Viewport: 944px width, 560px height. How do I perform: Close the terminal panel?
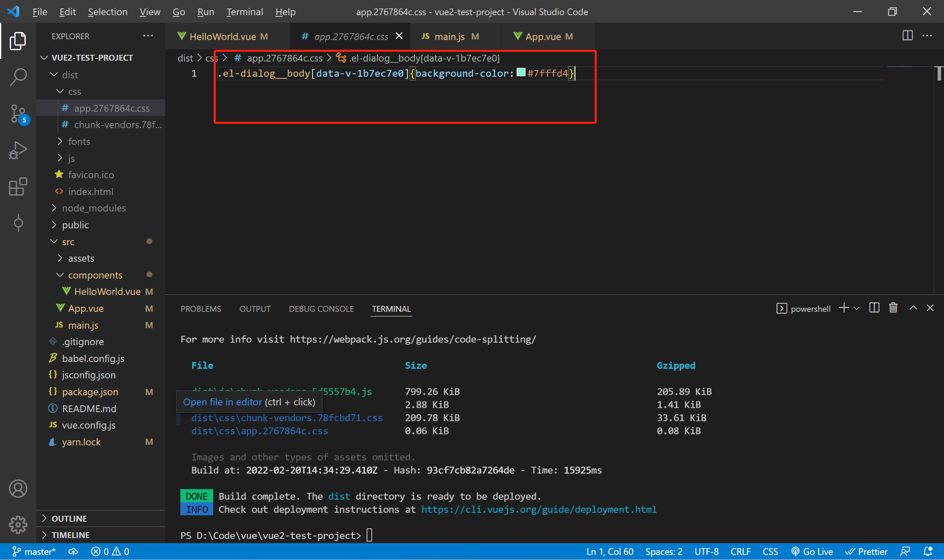(930, 308)
